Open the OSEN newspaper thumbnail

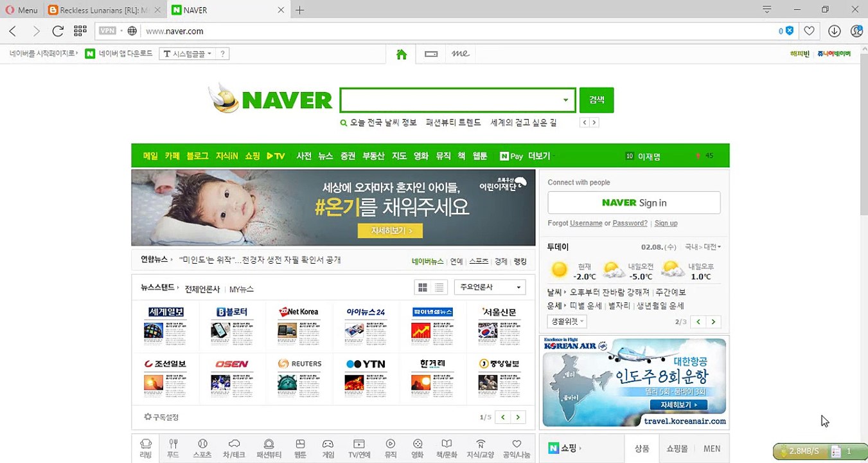pyautogui.click(x=232, y=378)
